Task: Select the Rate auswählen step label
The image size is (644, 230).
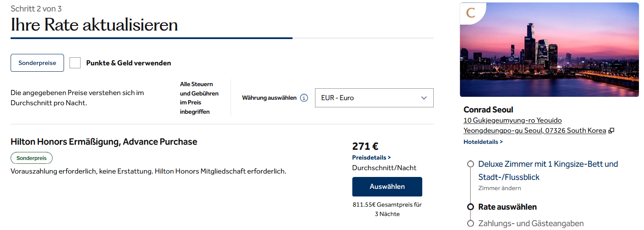Action: 507,207
